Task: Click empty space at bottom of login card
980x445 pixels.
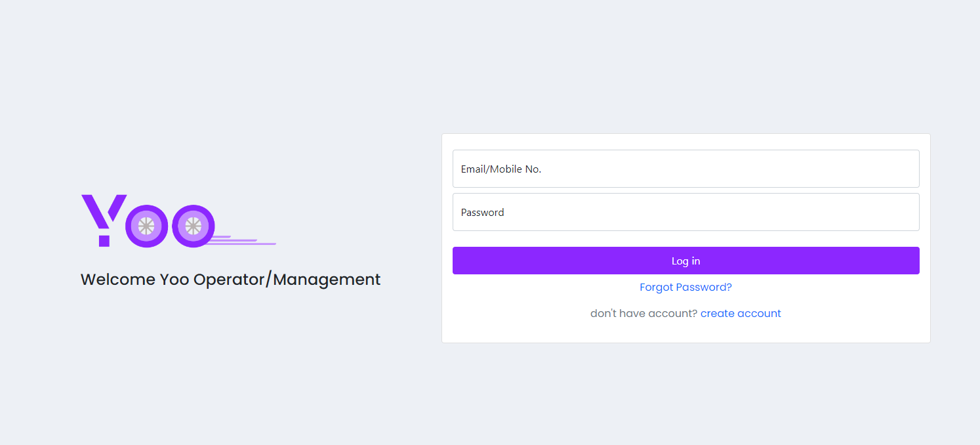Action: click(x=685, y=333)
